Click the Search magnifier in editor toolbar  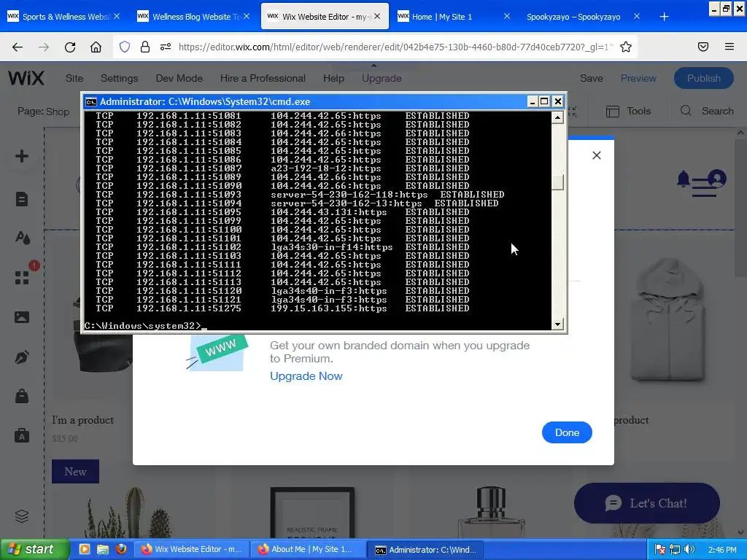[x=686, y=111]
